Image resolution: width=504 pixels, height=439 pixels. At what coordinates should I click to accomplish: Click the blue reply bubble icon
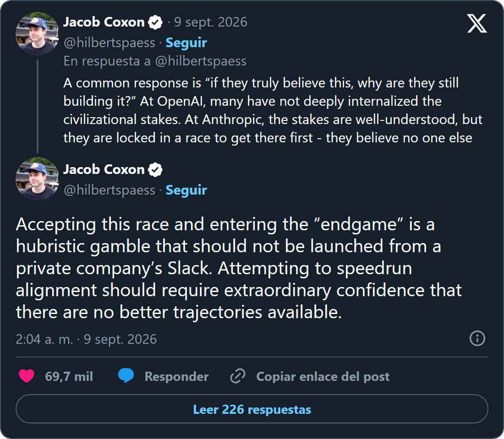126,376
